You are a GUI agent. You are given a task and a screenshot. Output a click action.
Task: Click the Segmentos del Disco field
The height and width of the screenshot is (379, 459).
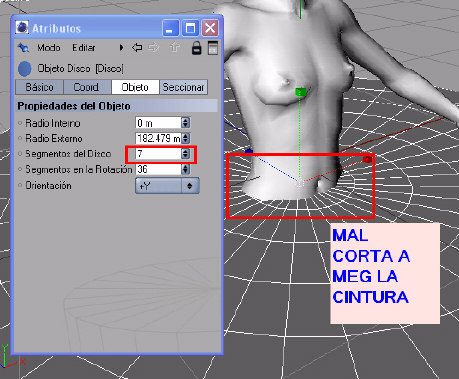[158, 154]
